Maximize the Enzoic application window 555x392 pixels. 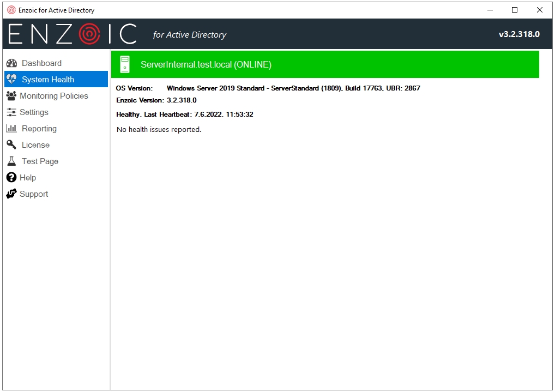pyautogui.click(x=515, y=10)
